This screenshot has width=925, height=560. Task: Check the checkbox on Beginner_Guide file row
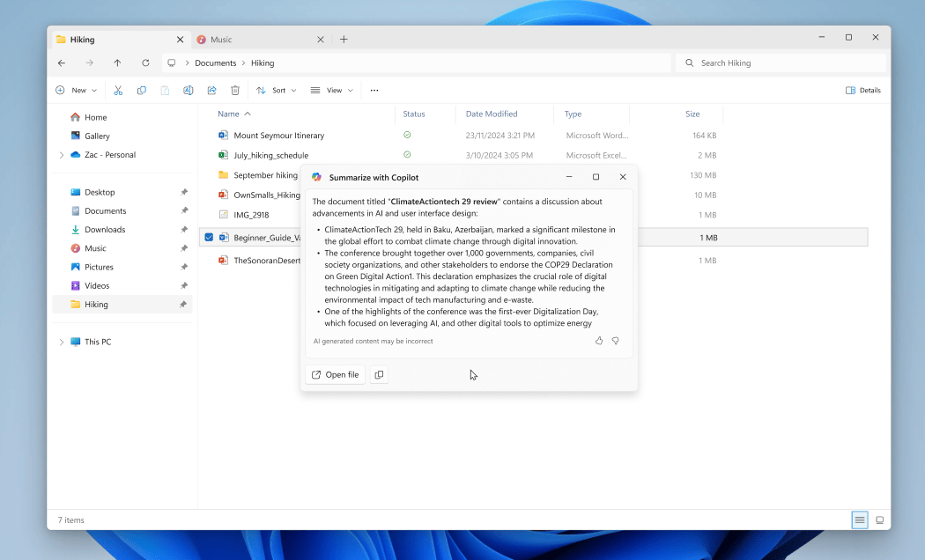[209, 237]
